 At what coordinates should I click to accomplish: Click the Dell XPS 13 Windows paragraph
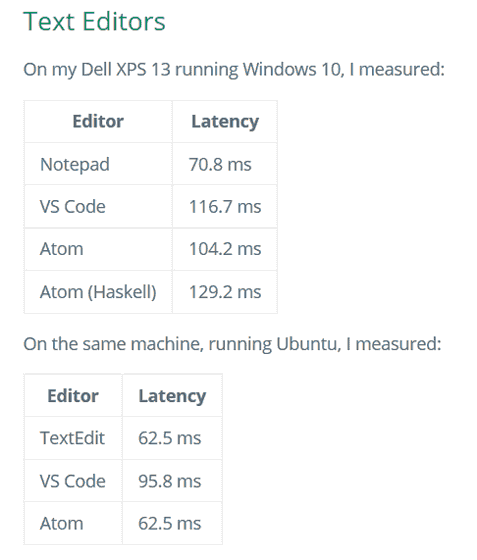click(234, 70)
